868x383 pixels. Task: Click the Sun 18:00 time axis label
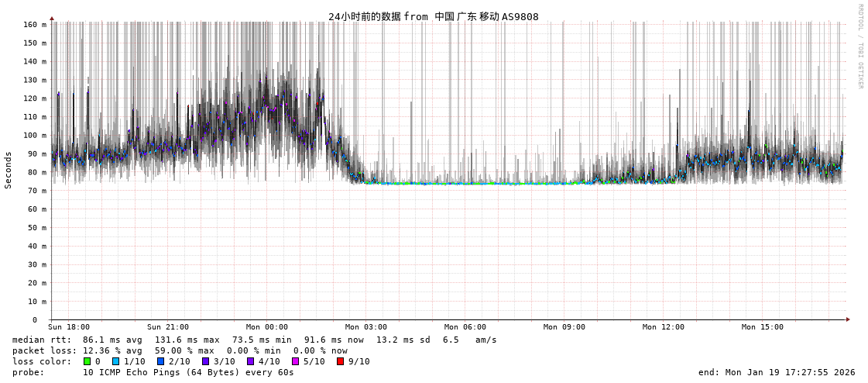[69, 327]
